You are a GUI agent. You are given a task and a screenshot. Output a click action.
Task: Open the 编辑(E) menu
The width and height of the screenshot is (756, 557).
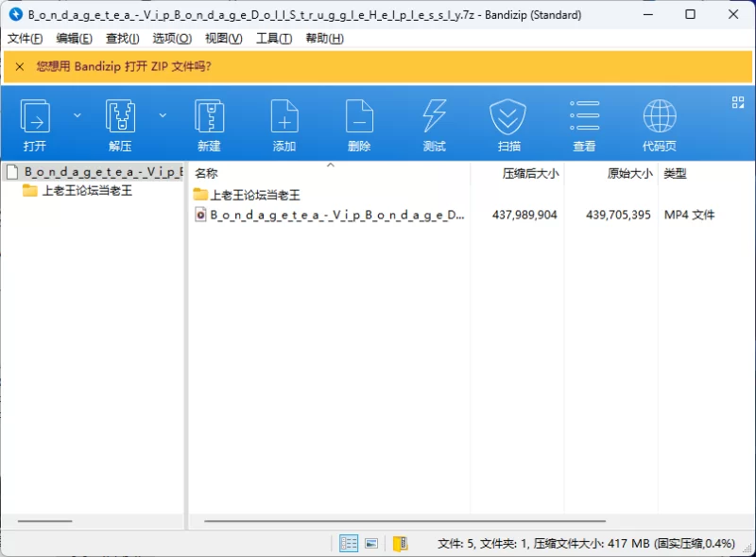click(x=75, y=39)
